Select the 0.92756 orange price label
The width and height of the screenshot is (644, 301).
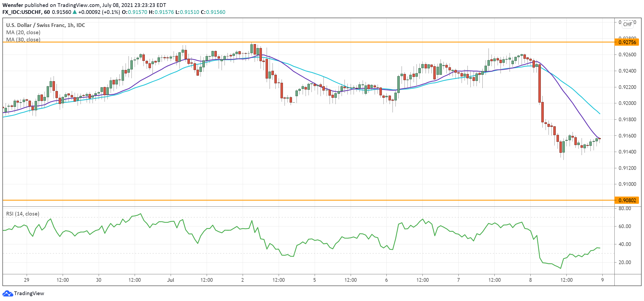pyautogui.click(x=626, y=42)
